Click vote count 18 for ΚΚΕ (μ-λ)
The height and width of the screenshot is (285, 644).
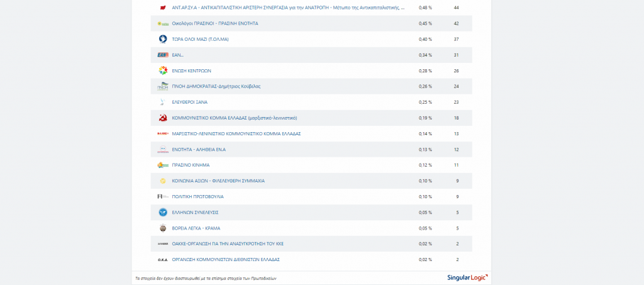click(457, 118)
